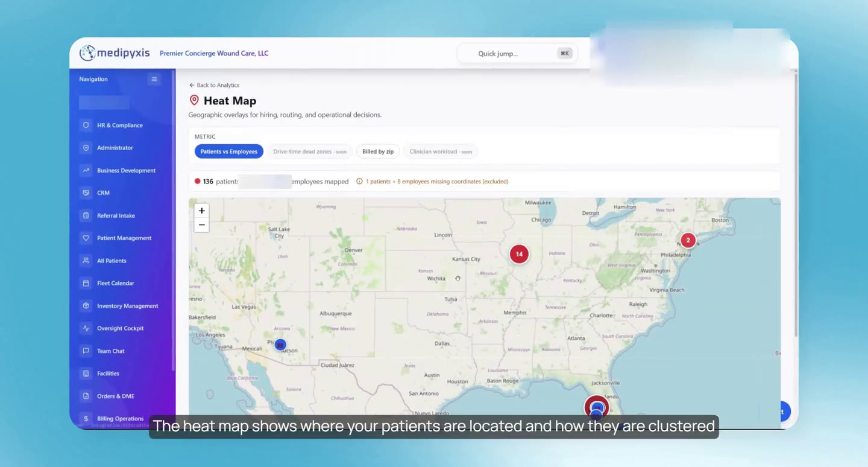Click the All Patients people icon

(x=86, y=261)
